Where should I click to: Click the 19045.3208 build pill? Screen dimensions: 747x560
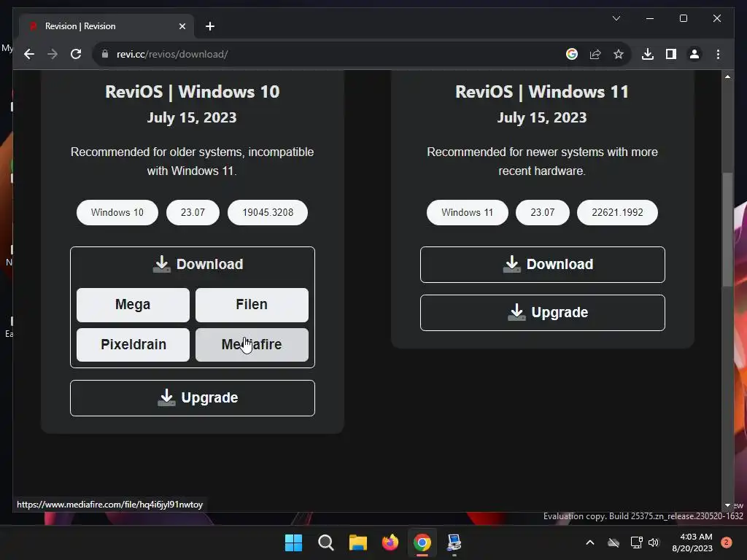[x=268, y=212]
